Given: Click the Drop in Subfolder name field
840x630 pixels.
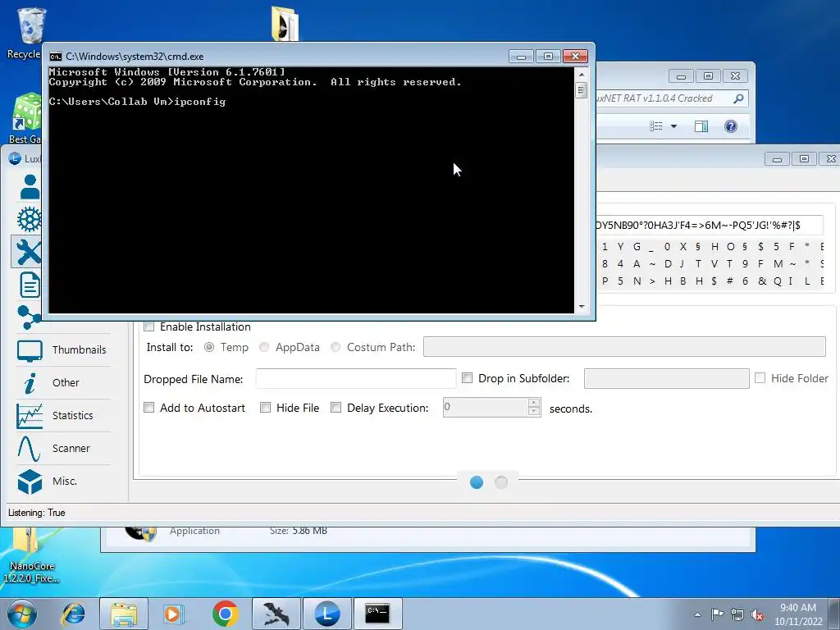Looking at the screenshot, I should coord(666,378).
